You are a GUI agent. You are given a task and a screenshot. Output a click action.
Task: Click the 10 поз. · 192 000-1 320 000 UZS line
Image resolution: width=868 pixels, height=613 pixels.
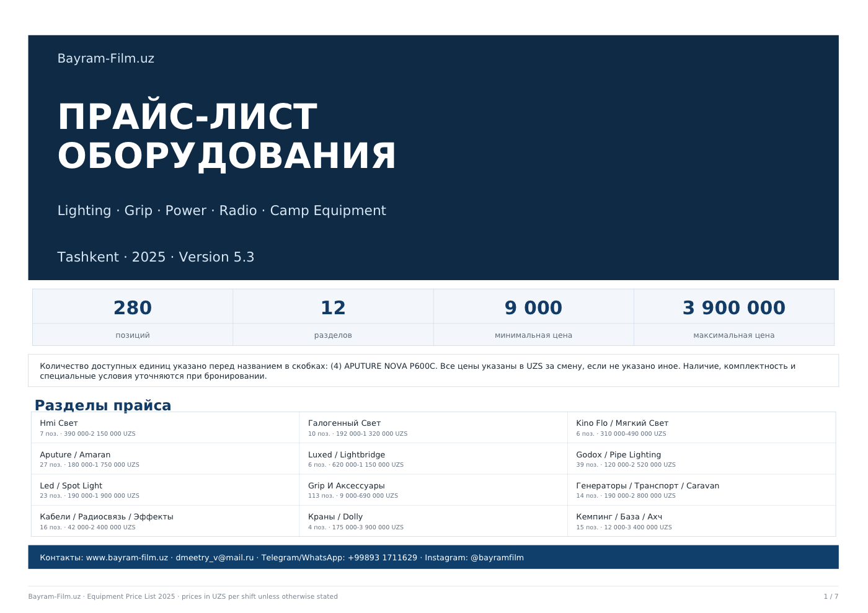tap(358, 434)
